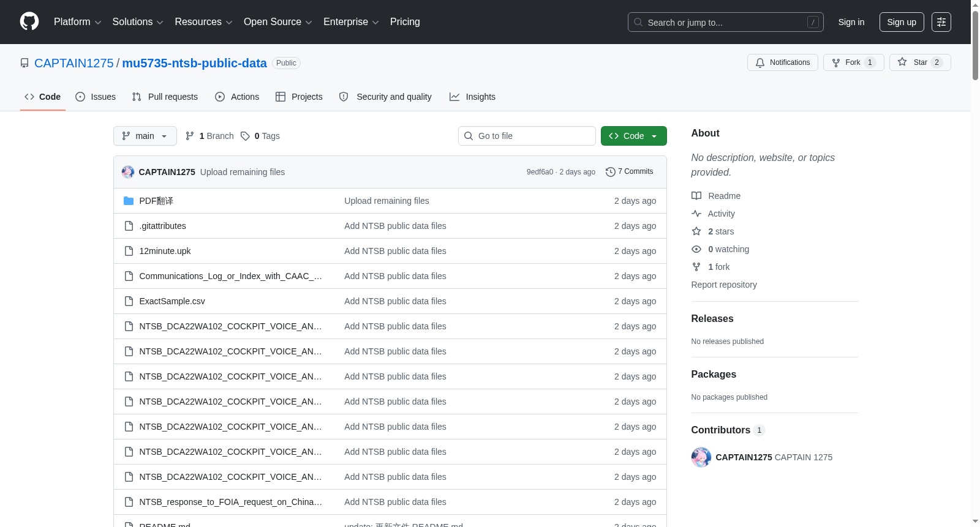
Task: Switch to the Insights tab
Action: pyautogui.click(x=472, y=97)
